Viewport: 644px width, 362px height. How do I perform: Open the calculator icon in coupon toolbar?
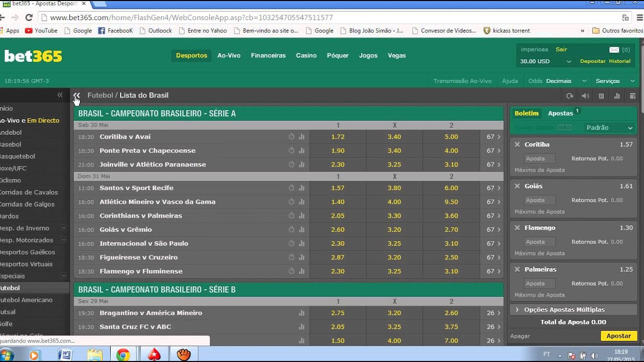tap(601, 96)
